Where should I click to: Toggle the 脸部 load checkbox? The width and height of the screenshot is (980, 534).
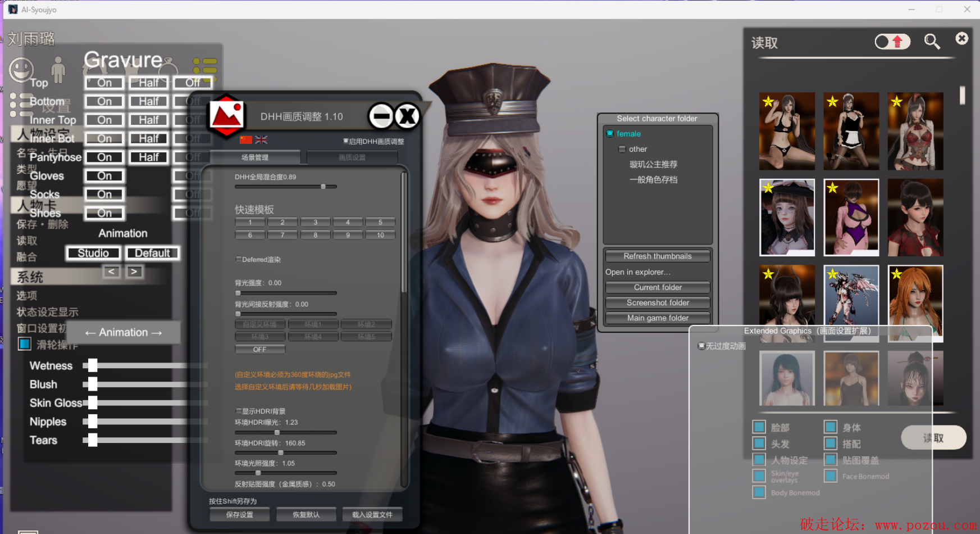click(759, 427)
